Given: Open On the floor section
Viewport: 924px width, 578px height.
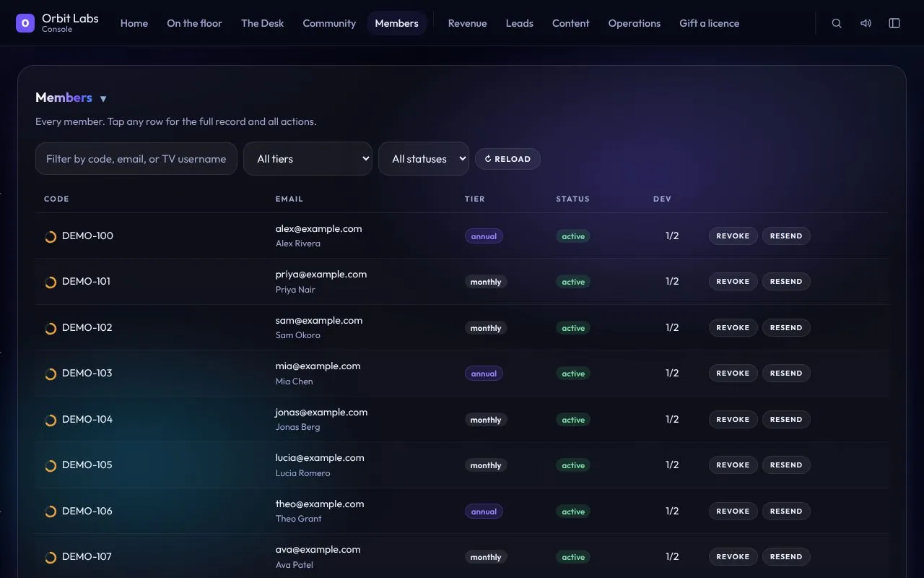Looking at the screenshot, I should (x=194, y=23).
